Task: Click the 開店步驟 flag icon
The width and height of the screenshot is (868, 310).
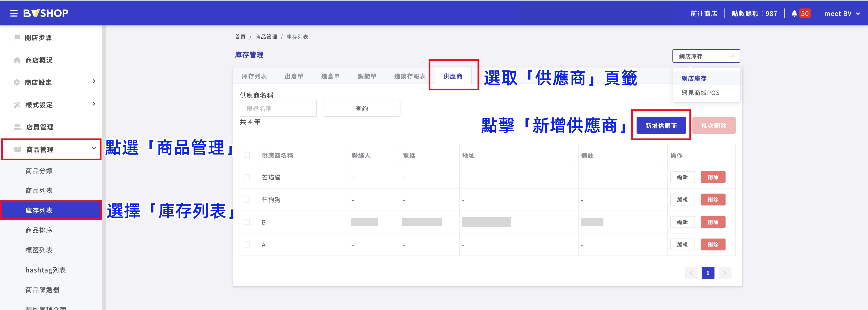Action: (17, 37)
